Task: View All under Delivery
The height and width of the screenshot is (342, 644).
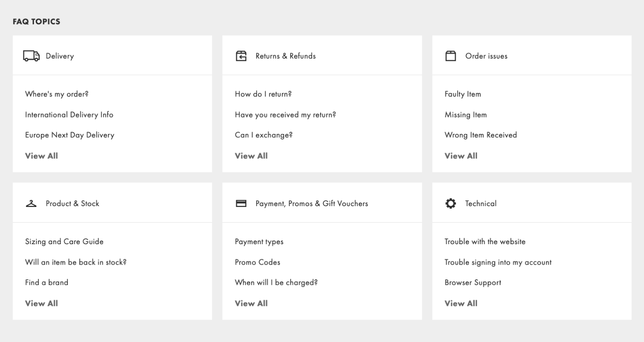Action: 41,156
